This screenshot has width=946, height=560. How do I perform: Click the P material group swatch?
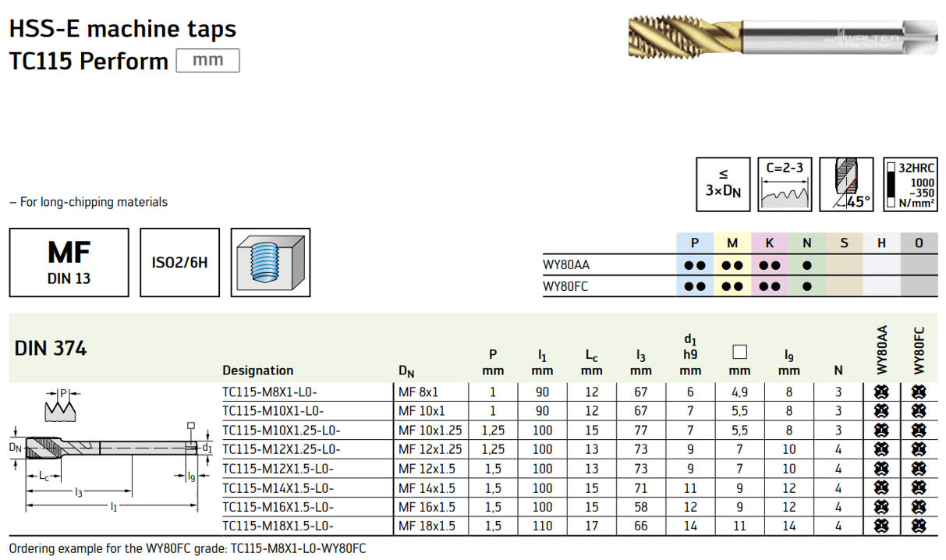pyautogui.click(x=694, y=243)
